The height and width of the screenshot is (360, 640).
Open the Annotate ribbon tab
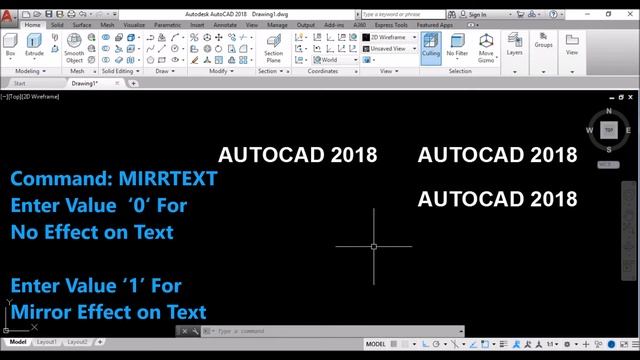225,25
